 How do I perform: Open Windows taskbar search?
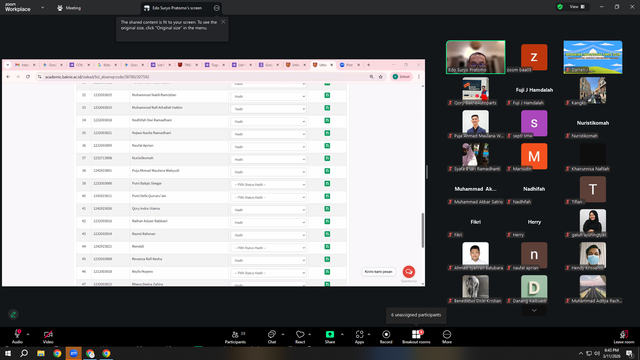click(24, 353)
